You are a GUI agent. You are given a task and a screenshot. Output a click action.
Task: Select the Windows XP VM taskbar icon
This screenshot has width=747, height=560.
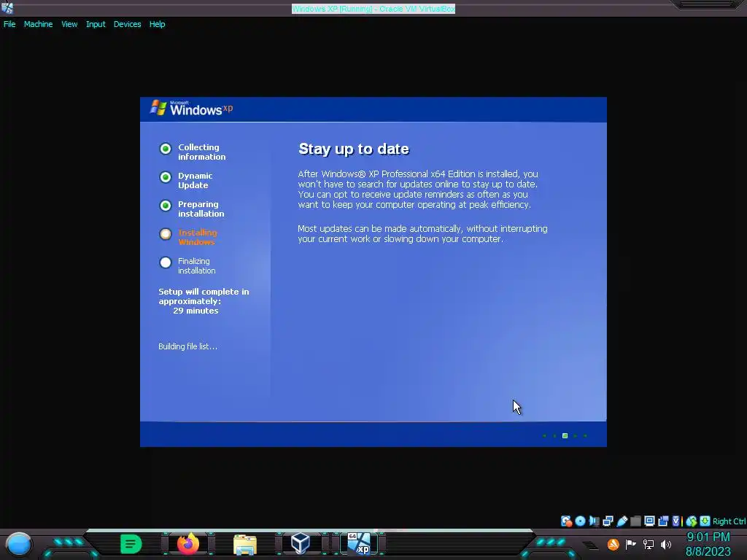point(359,544)
